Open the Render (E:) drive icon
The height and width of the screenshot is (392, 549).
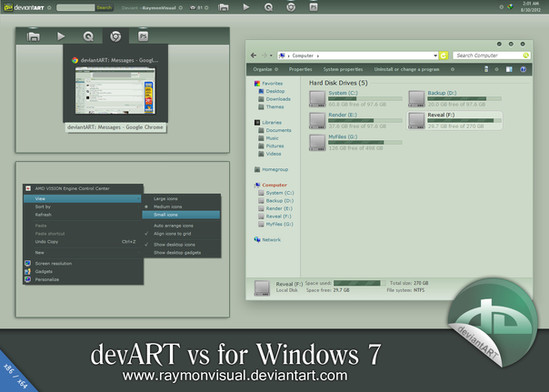tap(317, 120)
